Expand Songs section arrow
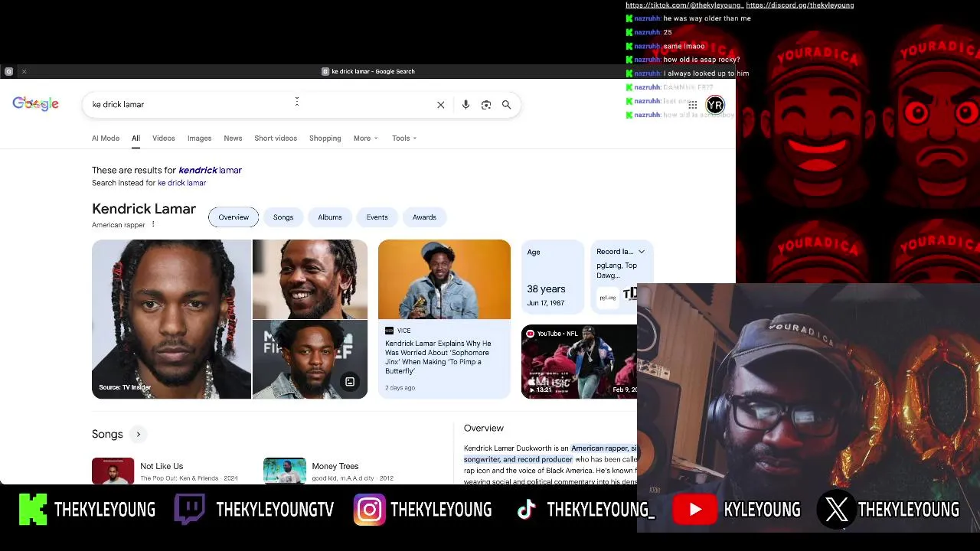Screen dimensions: 980x551 point(139,434)
